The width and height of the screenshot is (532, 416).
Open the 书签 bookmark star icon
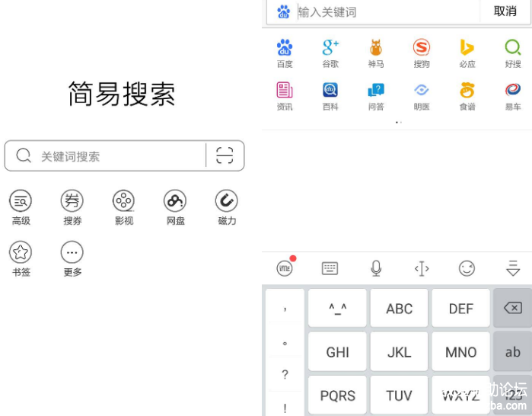(x=21, y=252)
